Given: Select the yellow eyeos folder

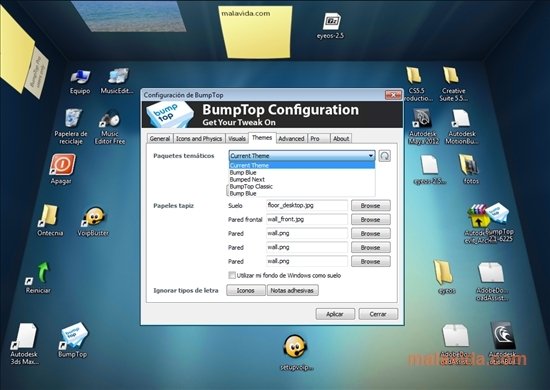Looking at the screenshot, I should click(443, 272).
